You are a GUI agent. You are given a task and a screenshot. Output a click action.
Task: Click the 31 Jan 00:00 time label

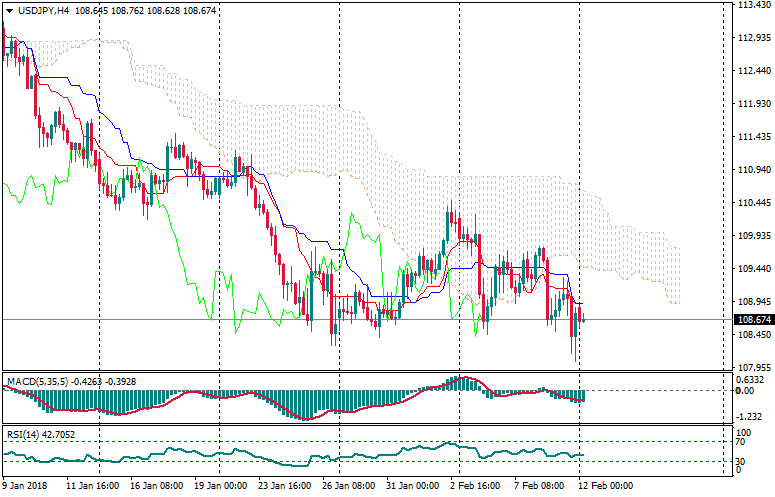pyautogui.click(x=414, y=485)
